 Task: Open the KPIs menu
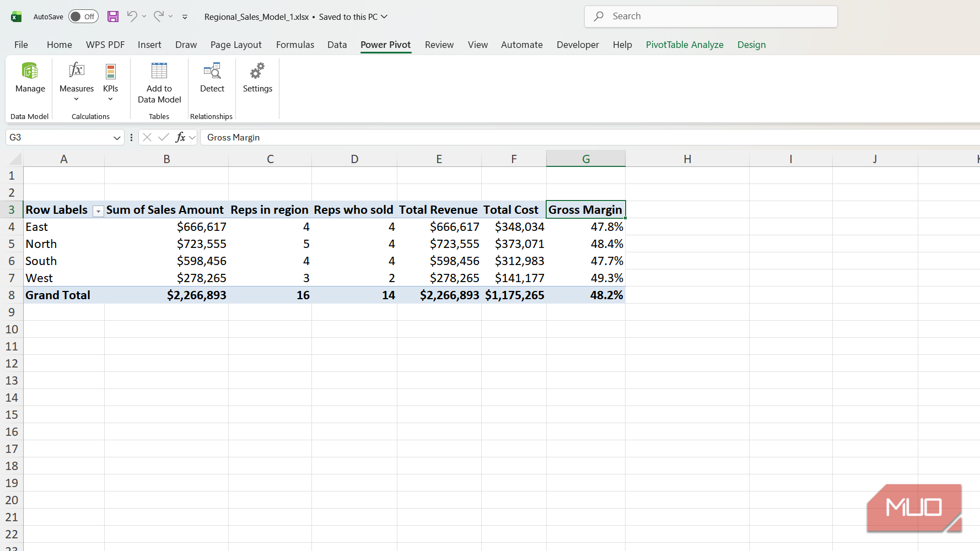pyautogui.click(x=110, y=82)
